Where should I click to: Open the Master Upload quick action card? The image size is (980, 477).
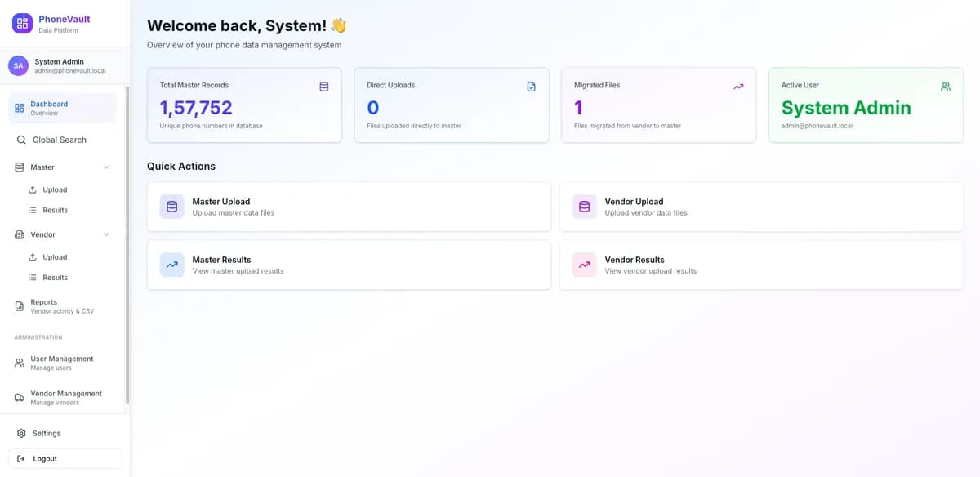(x=349, y=207)
